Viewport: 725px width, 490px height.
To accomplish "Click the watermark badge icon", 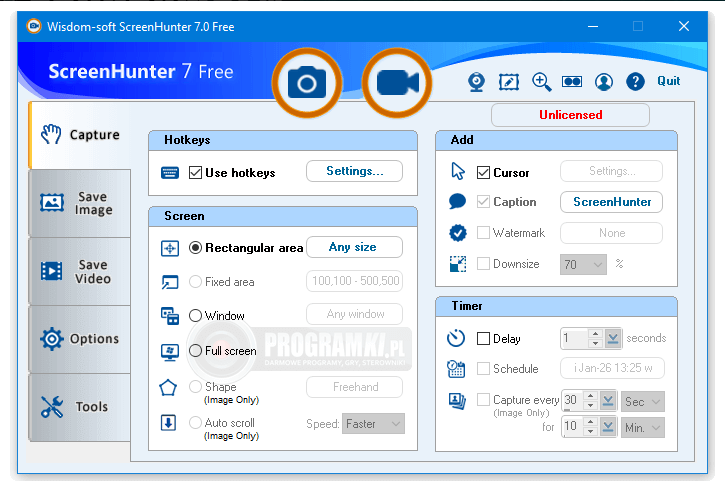I will click(x=458, y=233).
